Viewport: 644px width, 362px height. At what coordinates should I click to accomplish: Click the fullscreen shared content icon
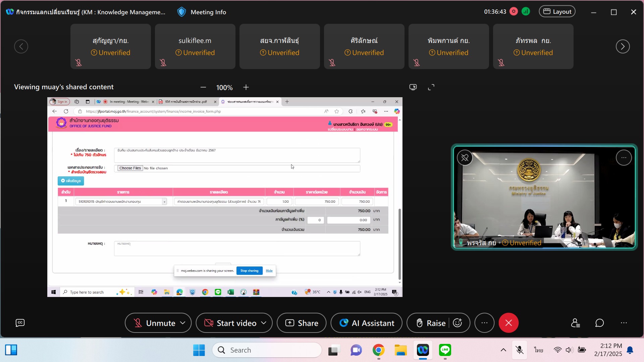click(x=431, y=87)
